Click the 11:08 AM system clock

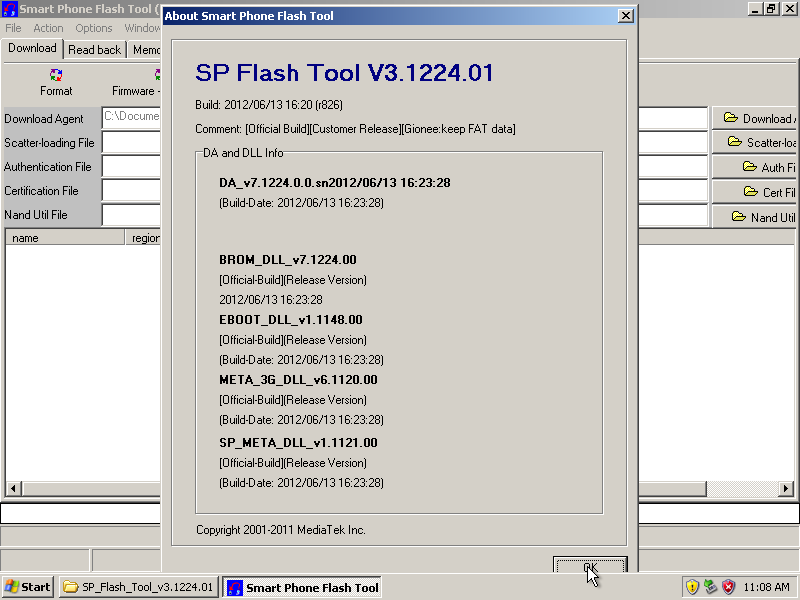pyautogui.click(x=766, y=587)
